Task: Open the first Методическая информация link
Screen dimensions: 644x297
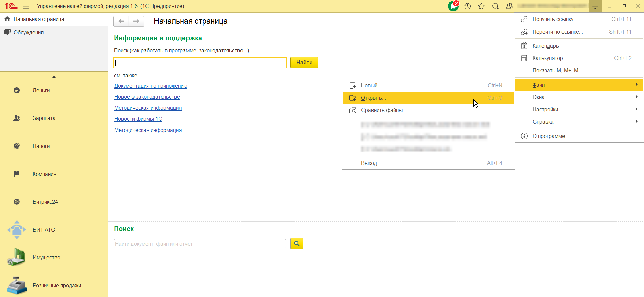Action: pos(148,108)
